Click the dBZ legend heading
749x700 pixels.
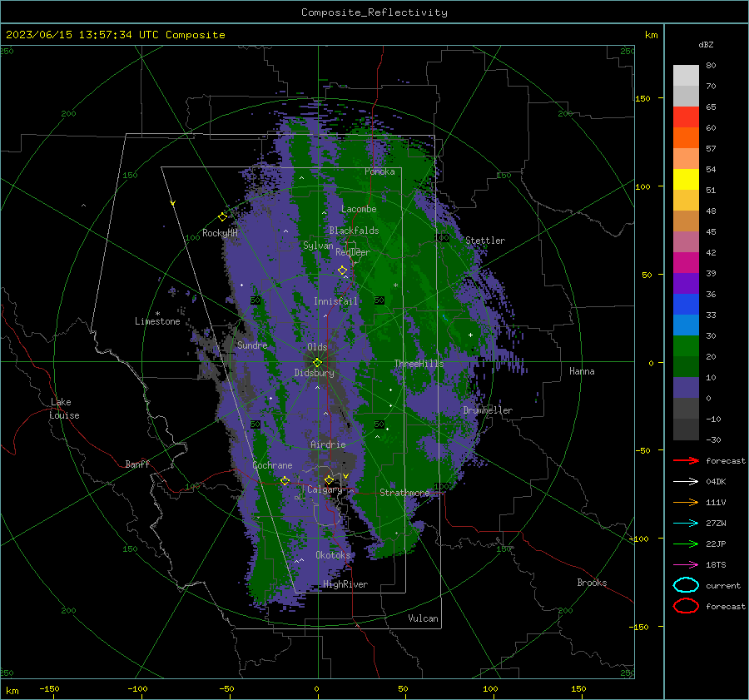(x=706, y=44)
